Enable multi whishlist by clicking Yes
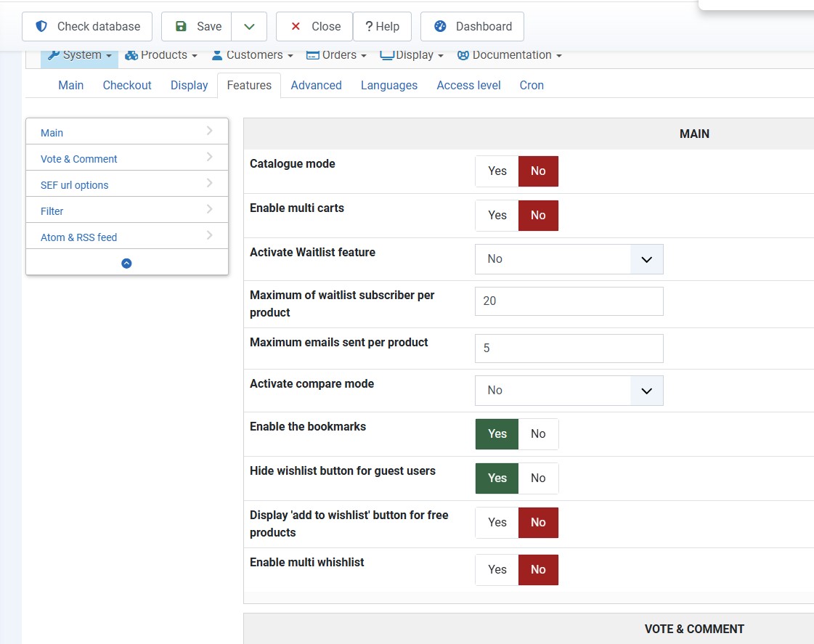 497,570
